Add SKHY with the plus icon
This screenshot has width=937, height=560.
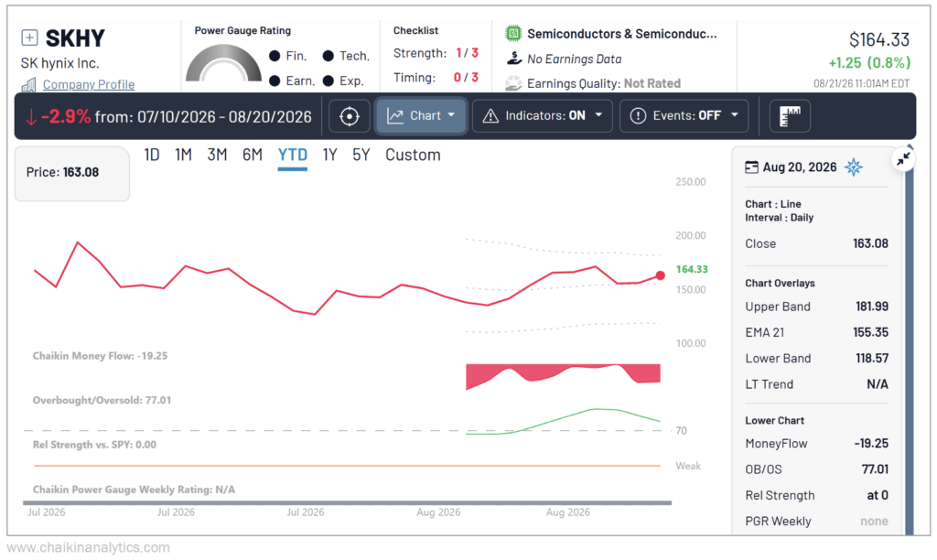click(29, 38)
